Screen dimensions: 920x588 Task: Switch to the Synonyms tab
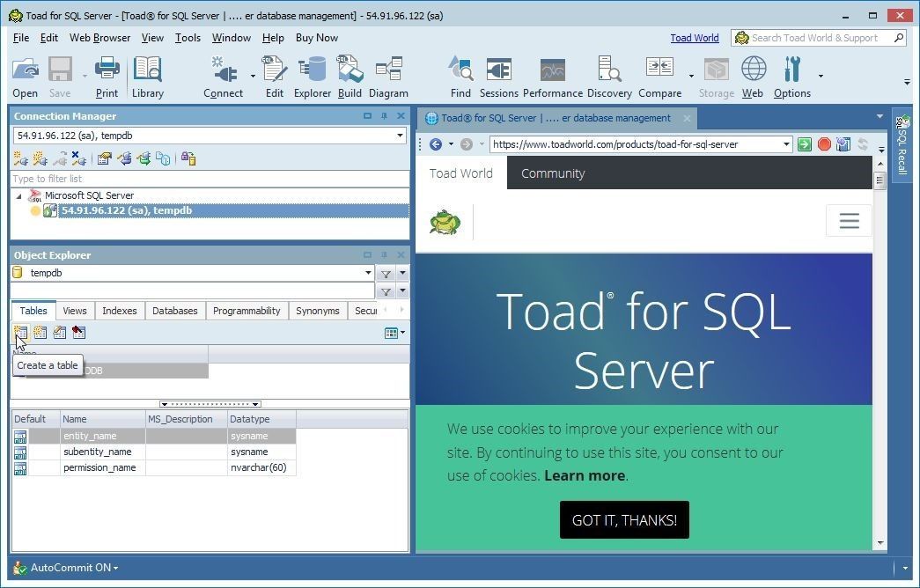pos(318,311)
